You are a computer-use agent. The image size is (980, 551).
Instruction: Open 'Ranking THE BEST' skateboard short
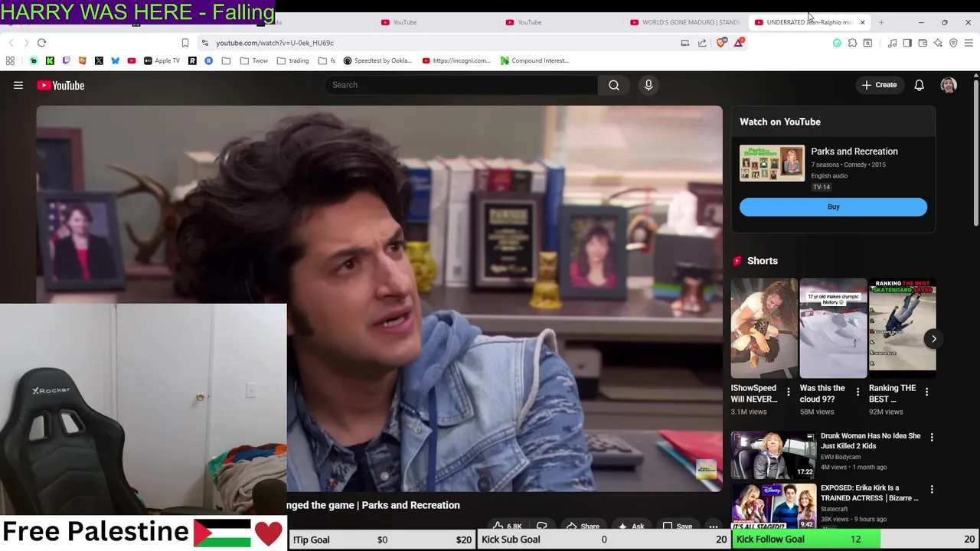pyautogui.click(x=902, y=328)
